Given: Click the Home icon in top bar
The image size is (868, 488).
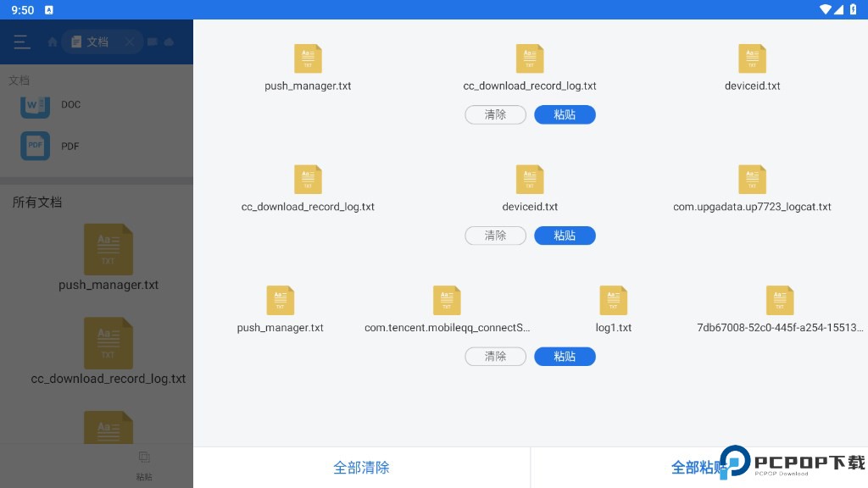Looking at the screenshot, I should tap(52, 41).
